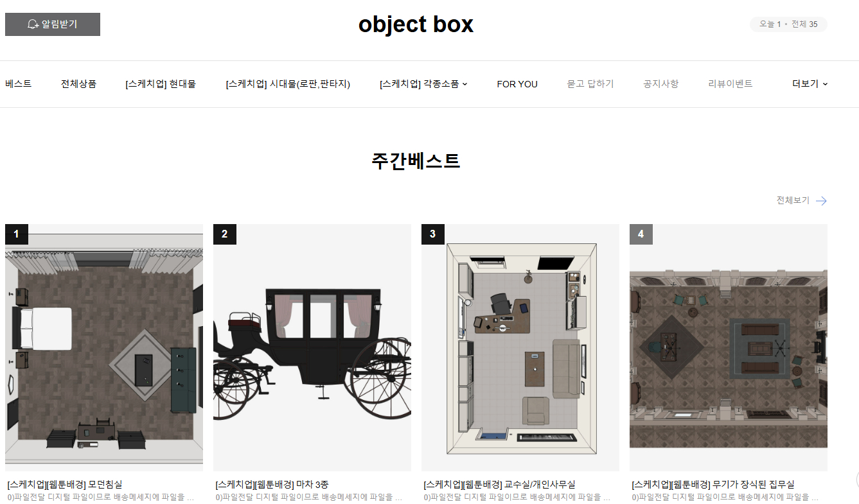Click the rank 2 badge on carriage product
The height and width of the screenshot is (504, 859).
(x=225, y=234)
